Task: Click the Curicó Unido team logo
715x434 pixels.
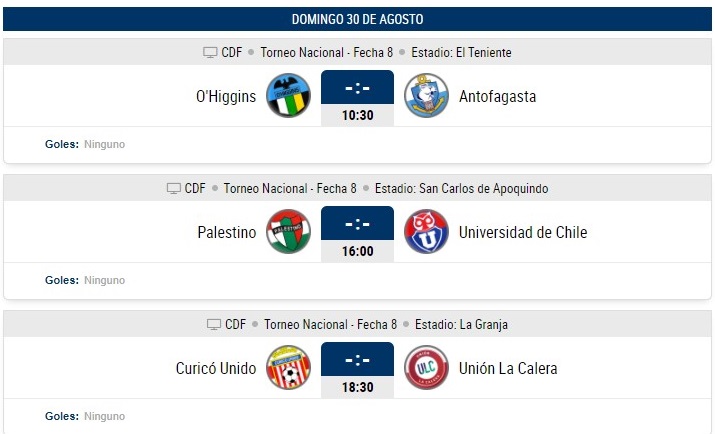Action: point(288,367)
